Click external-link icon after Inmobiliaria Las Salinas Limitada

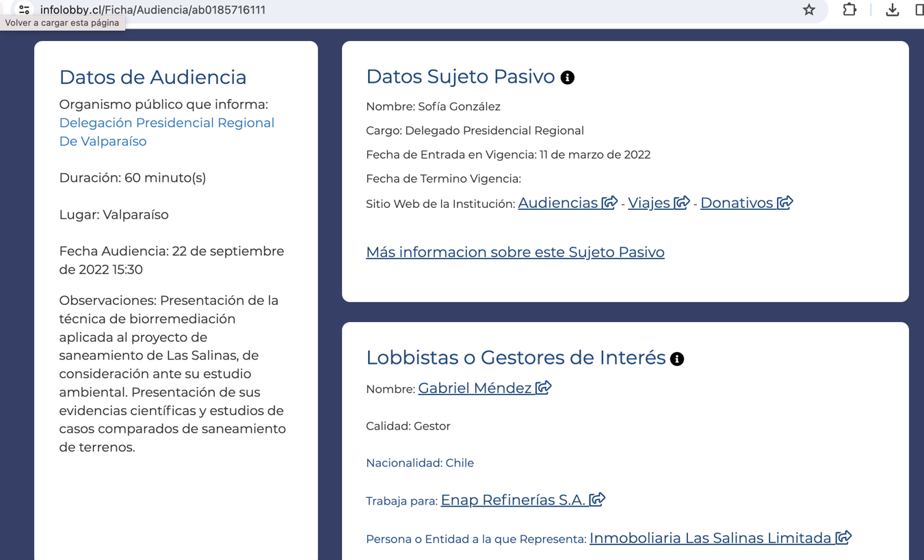point(844,537)
